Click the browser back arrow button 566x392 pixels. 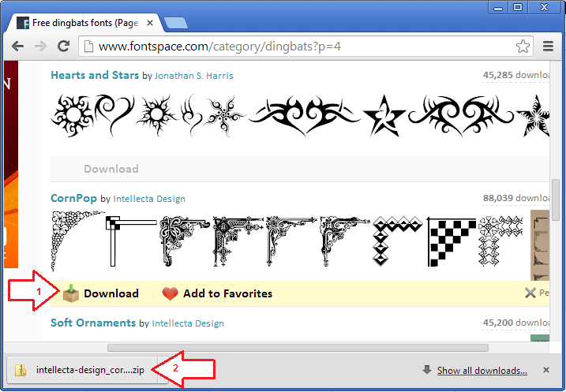click(x=17, y=47)
